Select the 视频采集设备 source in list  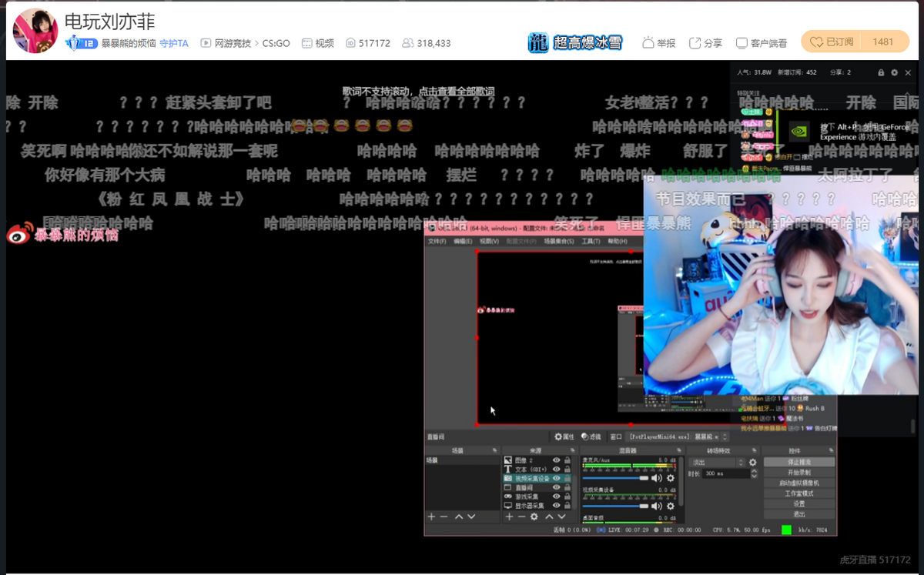[531, 479]
